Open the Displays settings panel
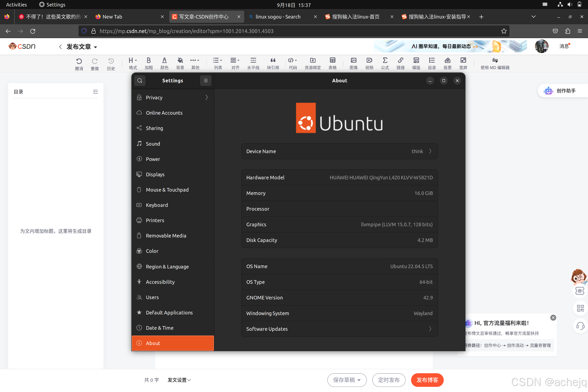Image resolution: width=588 pixels, height=392 pixels. coord(155,174)
